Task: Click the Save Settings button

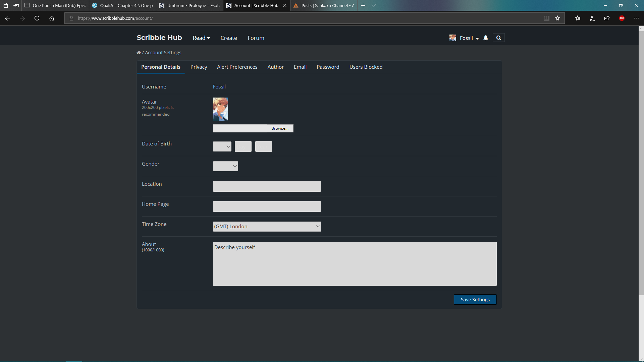Action: pos(475,299)
